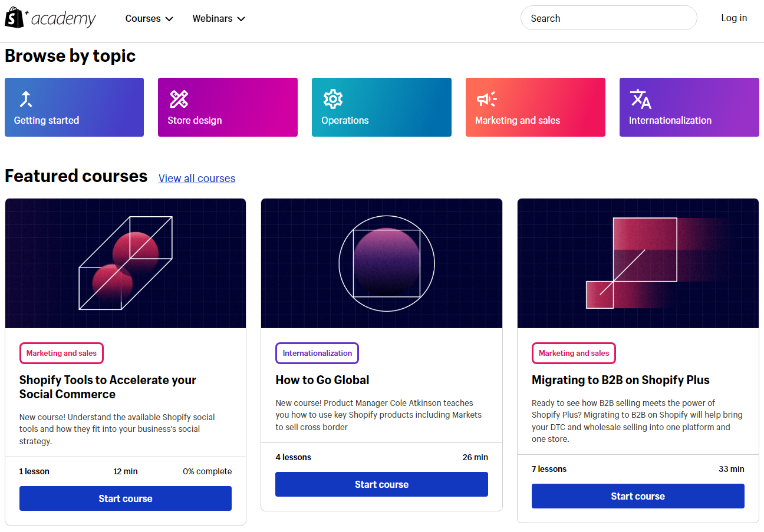Viewport: 764px width, 532px height.
Task: Open the Shopify Academy logo home link
Action: (50, 18)
